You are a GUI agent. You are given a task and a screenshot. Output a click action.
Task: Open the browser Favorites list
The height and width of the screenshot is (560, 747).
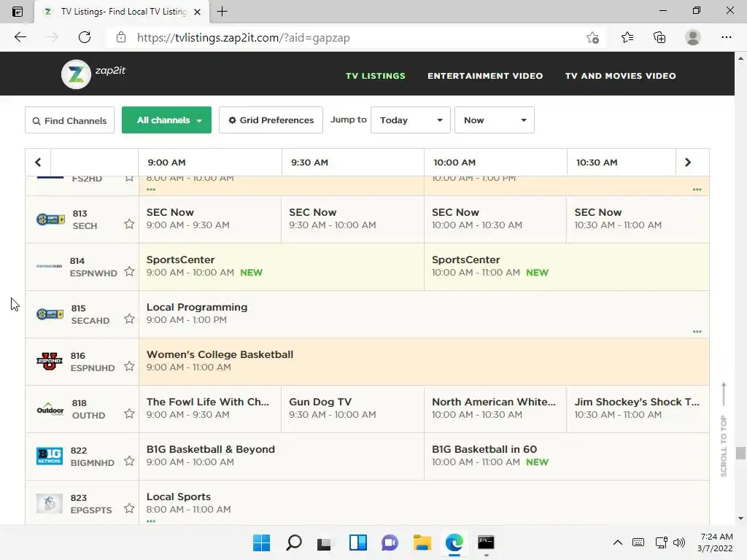[627, 37]
